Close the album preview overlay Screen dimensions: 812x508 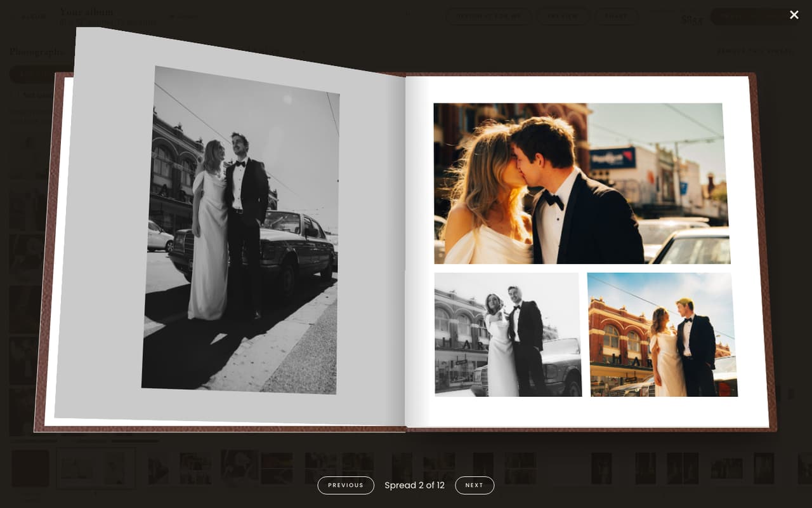coord(794,15)
